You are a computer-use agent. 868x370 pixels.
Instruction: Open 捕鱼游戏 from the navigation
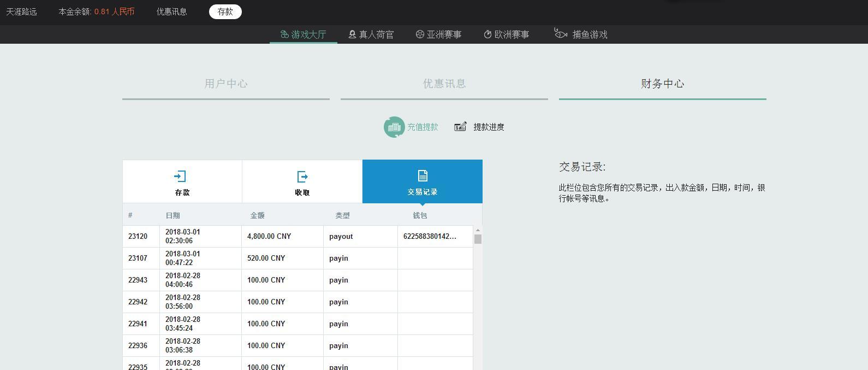coord(581,34)
